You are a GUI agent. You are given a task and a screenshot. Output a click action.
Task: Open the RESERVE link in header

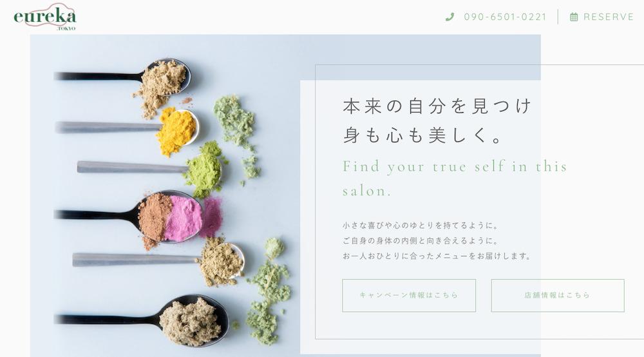click(x=609, y=17)
